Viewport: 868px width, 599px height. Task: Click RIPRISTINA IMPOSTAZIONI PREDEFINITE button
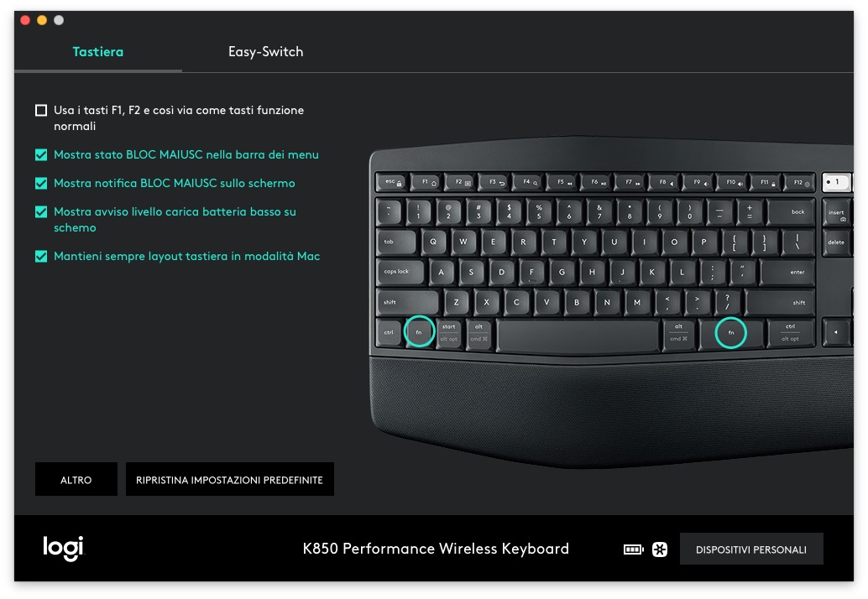coord(230,479)
